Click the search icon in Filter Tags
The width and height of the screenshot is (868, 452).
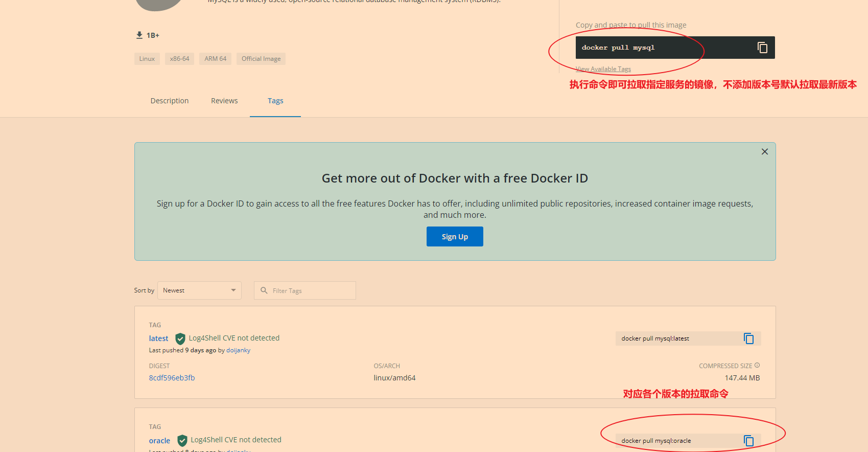pos(264,290)
